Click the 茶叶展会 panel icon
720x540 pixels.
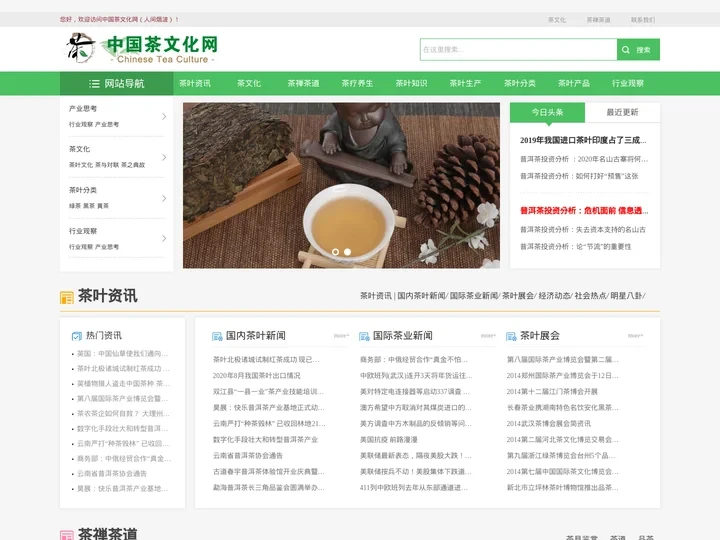(511, 336)
